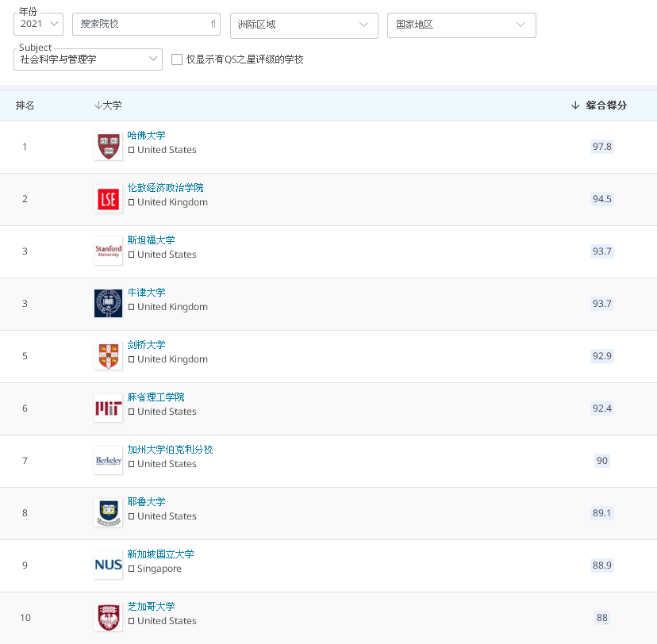
Task: Click sort arrow beside 综合得分 header
Action: (575, 105)
